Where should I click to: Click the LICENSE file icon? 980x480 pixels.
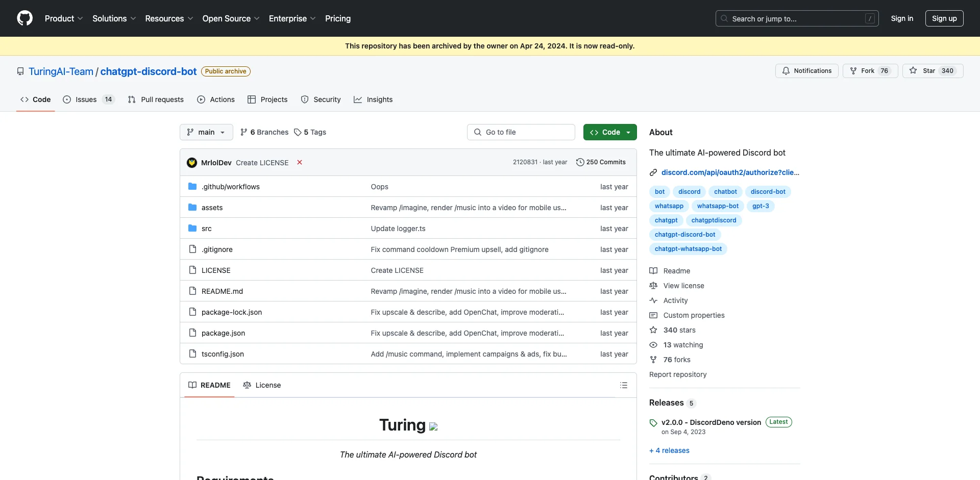click(192, 270)
